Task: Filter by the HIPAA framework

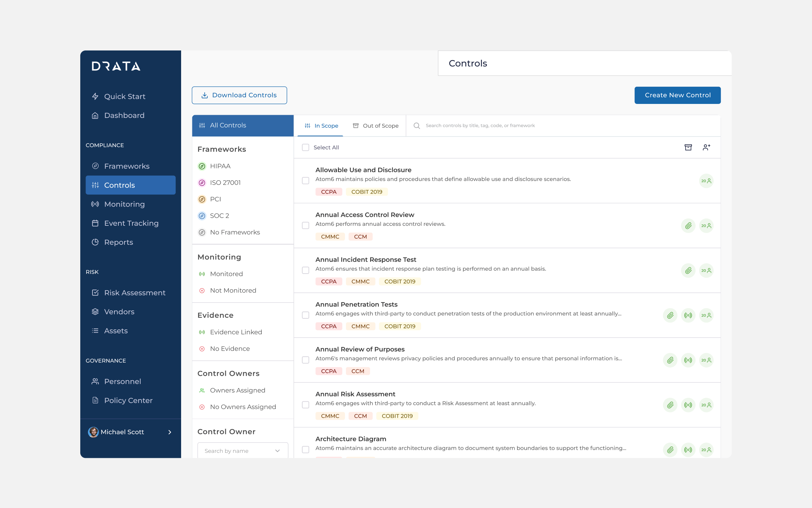Action: tap(214, 166)
